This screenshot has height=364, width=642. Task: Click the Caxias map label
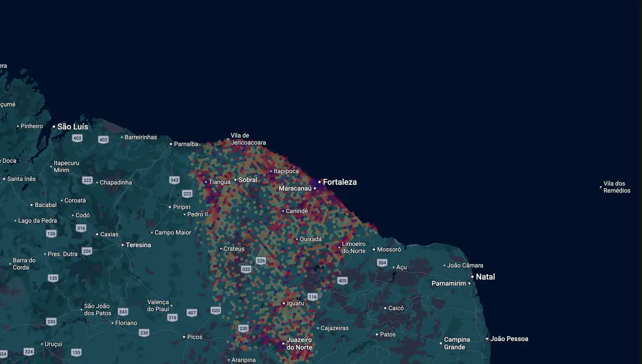coord(109,234)
